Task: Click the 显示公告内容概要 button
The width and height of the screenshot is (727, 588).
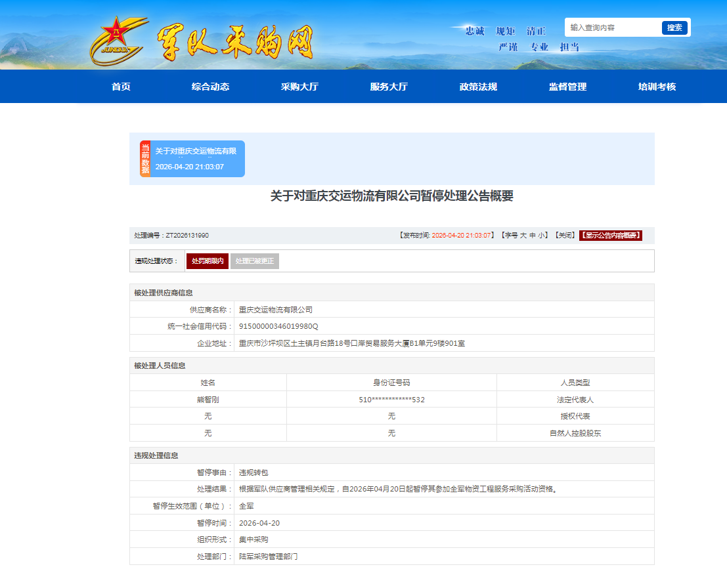Action: [610, 236]
